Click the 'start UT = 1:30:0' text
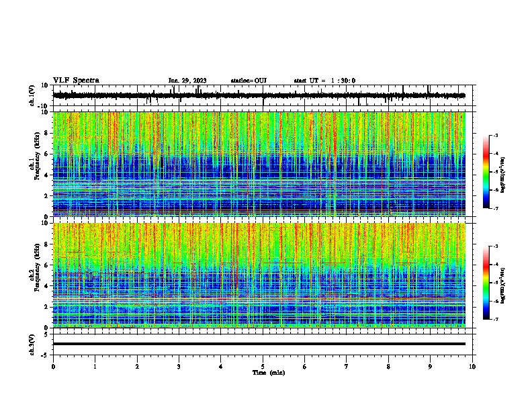This screenshot has height=411, width=532. point(324,81)
